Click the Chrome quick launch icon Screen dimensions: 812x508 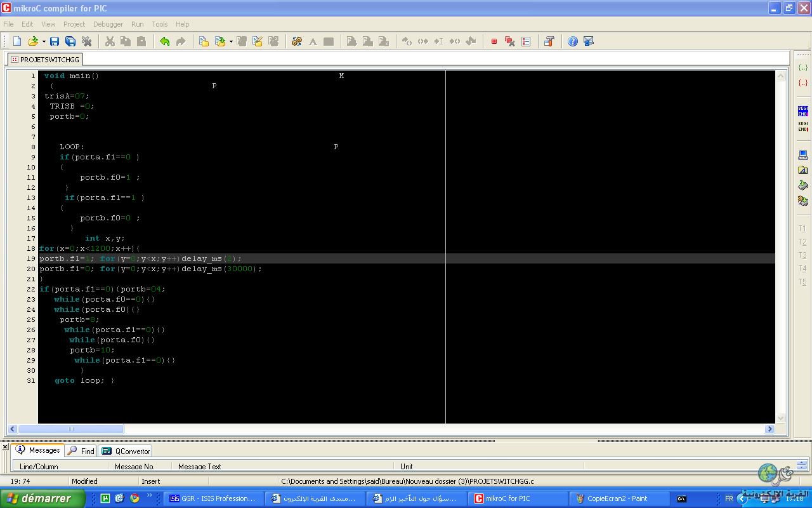(x=134, y=498)
